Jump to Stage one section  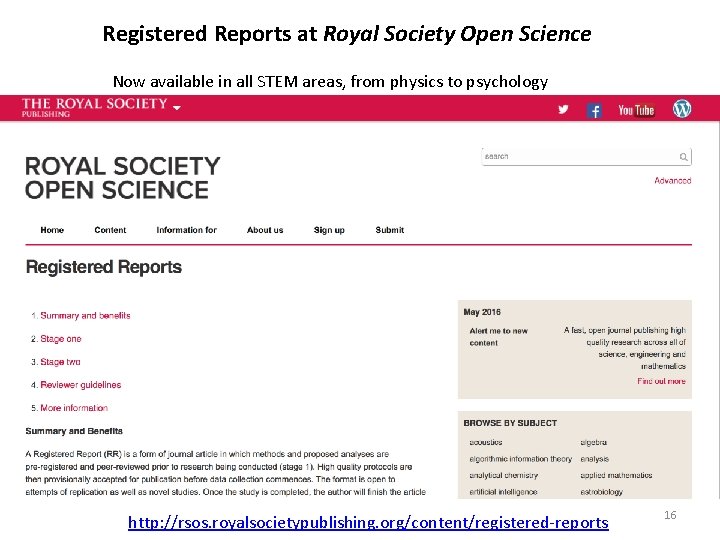pos(61,339)
